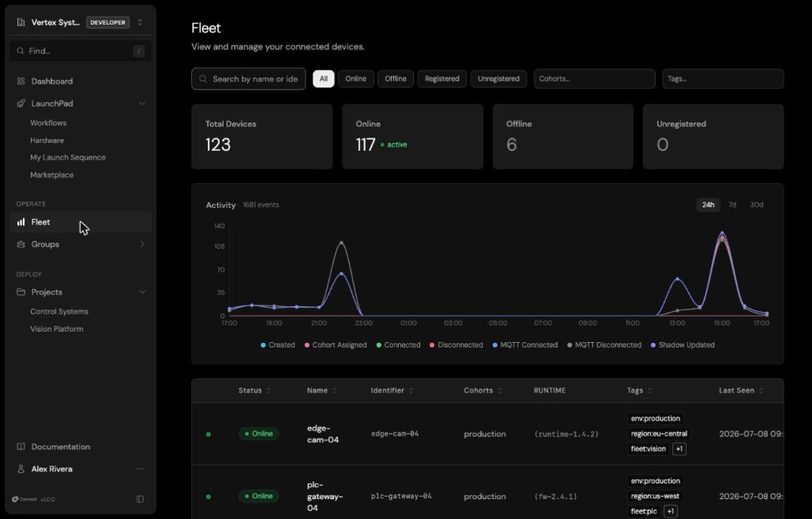This screenshot has width=812, height=519.
Task: Focus the Search by name or identifier field
Action: click(x=248, y=79)
